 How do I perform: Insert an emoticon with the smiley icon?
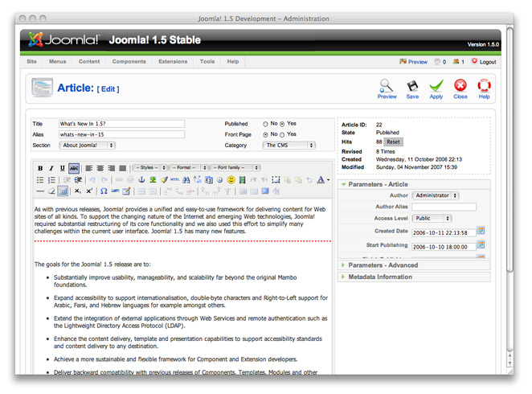point(231,180)
